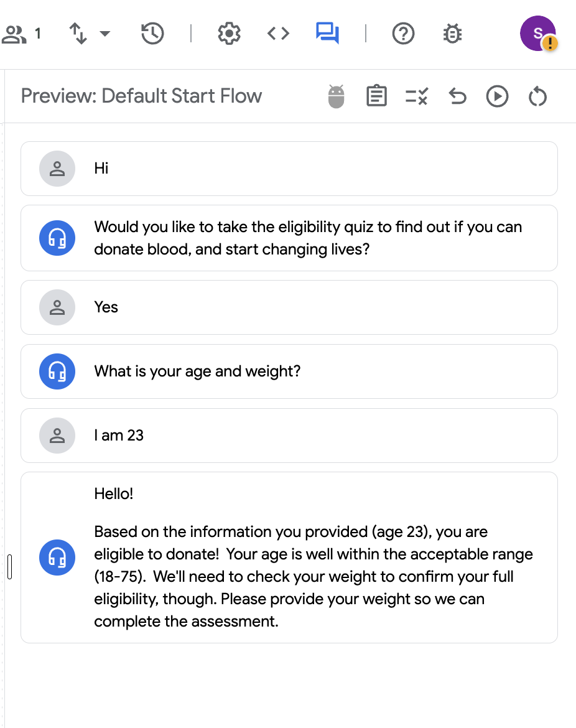576x728 pixels.
Task: Click the play button in preview header
Action: (x=497, y=96)
